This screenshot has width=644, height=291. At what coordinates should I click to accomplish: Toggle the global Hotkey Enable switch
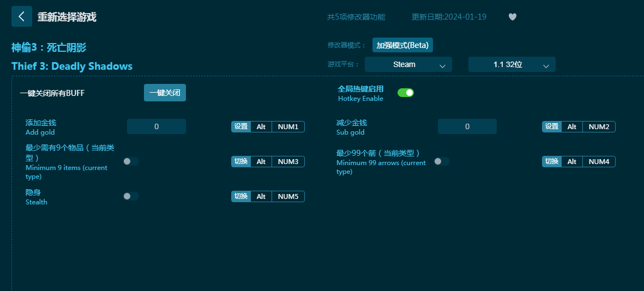[405, 93]
